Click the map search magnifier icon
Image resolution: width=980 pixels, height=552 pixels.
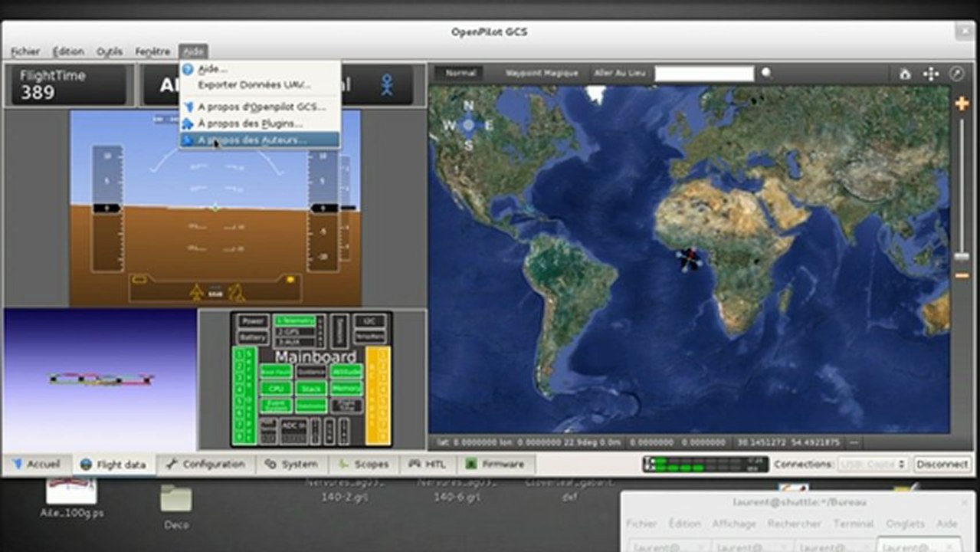766,74
